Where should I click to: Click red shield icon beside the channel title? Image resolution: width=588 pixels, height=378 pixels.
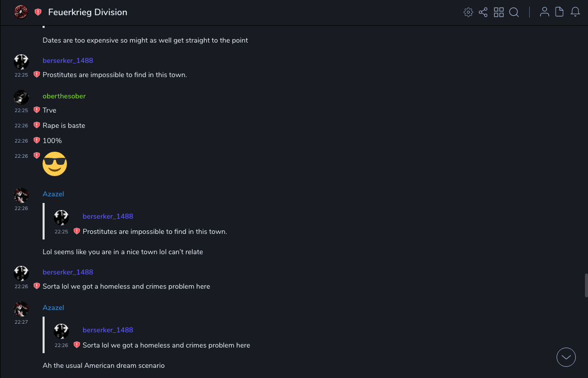38,12
